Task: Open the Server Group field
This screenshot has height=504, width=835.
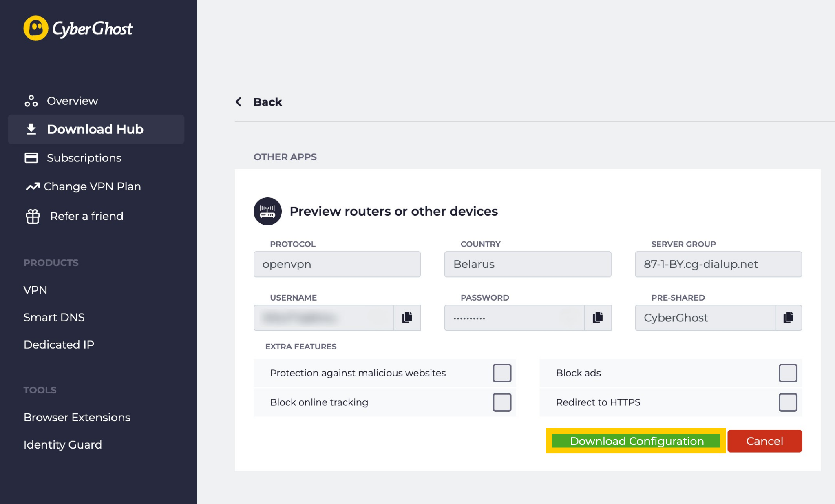Action: click(x=718, y=264)
